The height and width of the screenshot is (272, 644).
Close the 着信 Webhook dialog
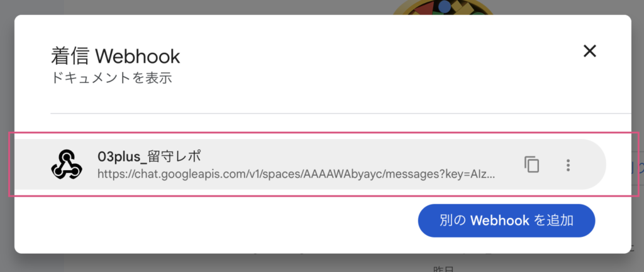(590, 51)
